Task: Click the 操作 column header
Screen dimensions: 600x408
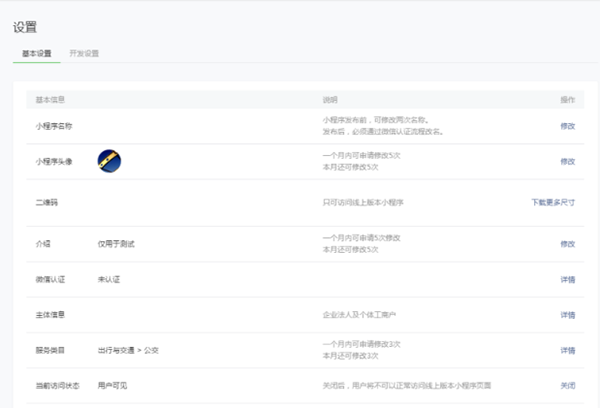Action: pos(567,100)
